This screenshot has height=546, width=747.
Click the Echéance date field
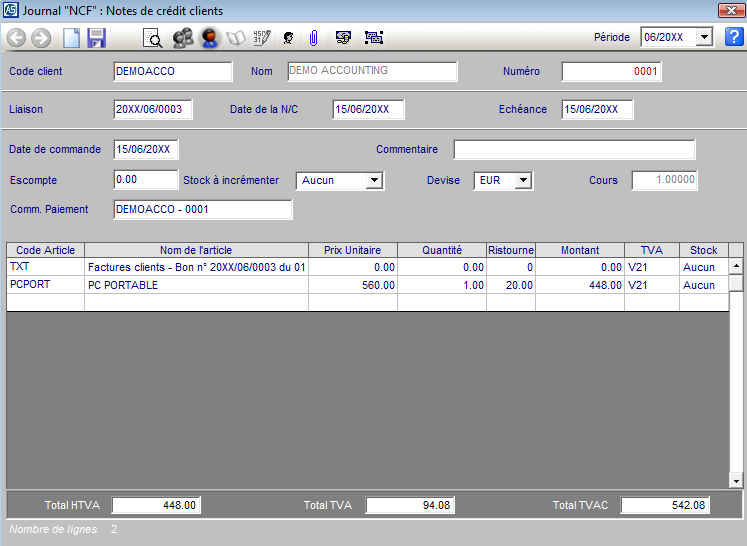coord(597,110)
